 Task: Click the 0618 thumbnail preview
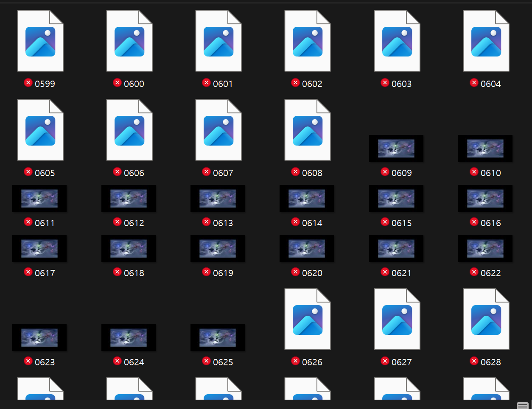tap(129, 249)
